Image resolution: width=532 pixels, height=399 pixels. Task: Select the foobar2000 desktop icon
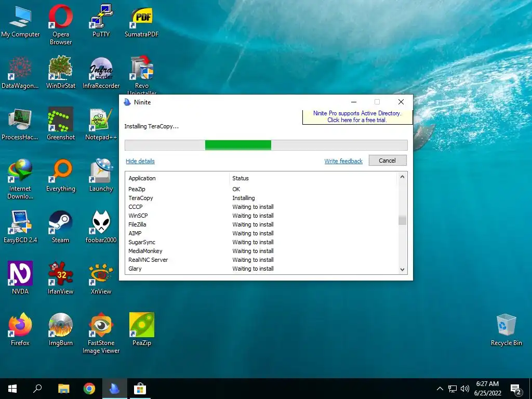coord(101,227)
